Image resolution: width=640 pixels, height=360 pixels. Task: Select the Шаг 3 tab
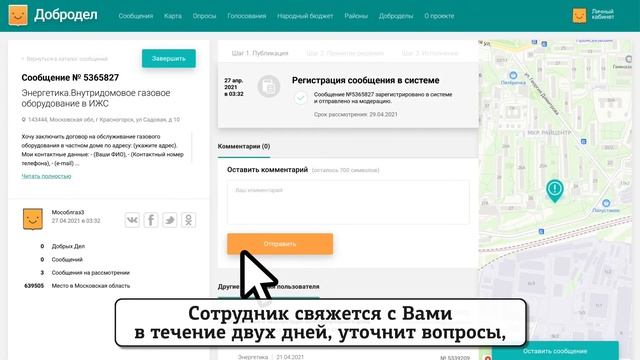tap(430, 53)
